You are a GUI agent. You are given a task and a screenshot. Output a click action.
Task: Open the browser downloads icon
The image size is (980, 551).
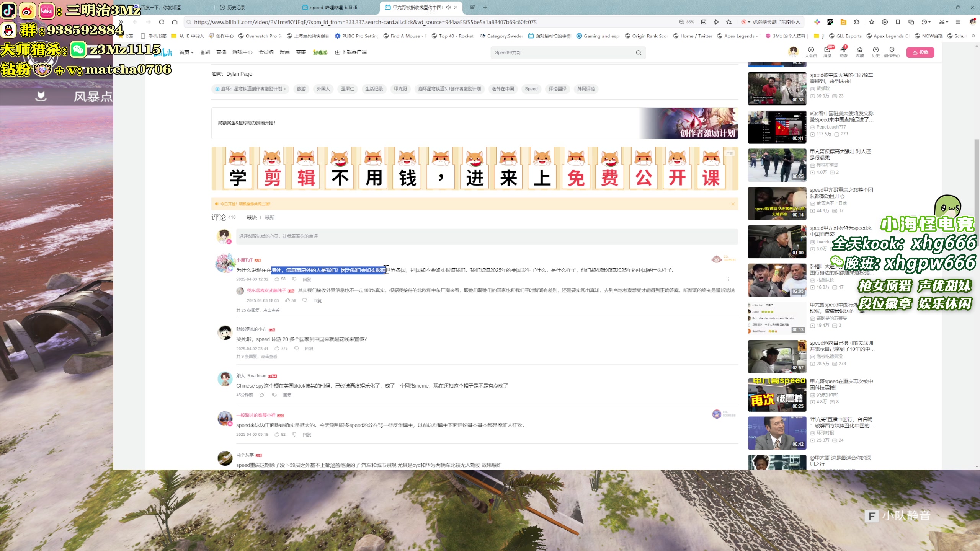point(885,22)
